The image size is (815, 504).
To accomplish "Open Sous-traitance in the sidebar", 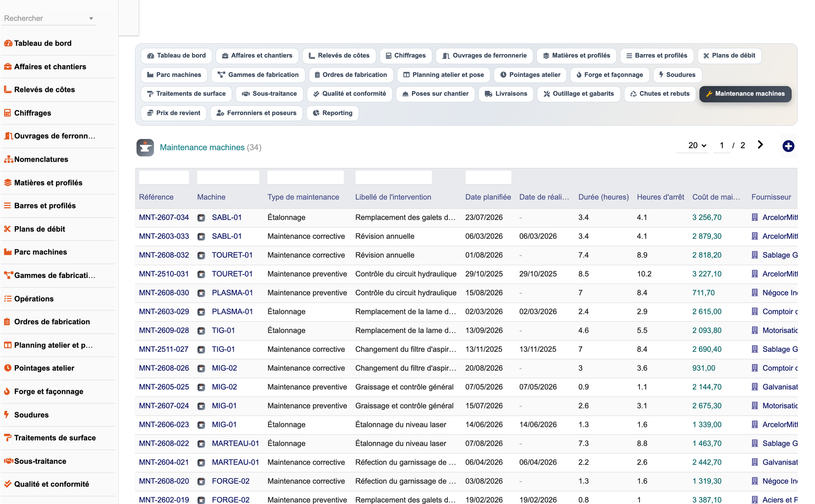I will tap(58, 461).
